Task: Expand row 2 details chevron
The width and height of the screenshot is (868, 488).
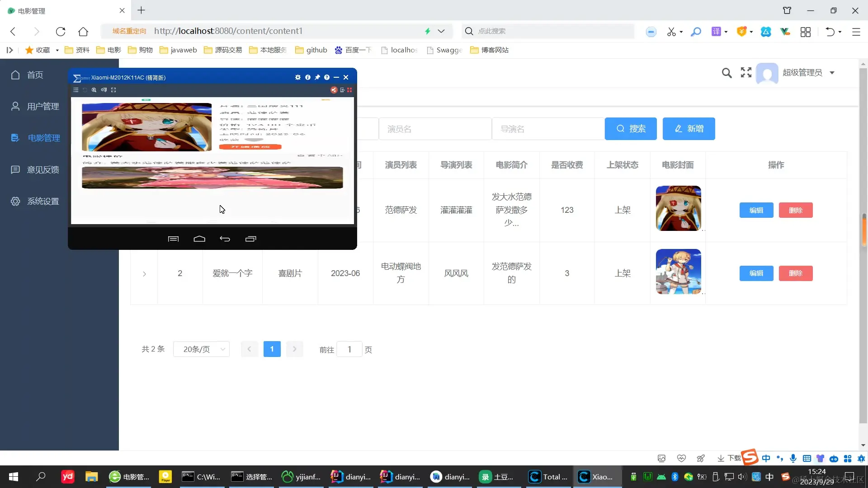Action: point(144,274)
